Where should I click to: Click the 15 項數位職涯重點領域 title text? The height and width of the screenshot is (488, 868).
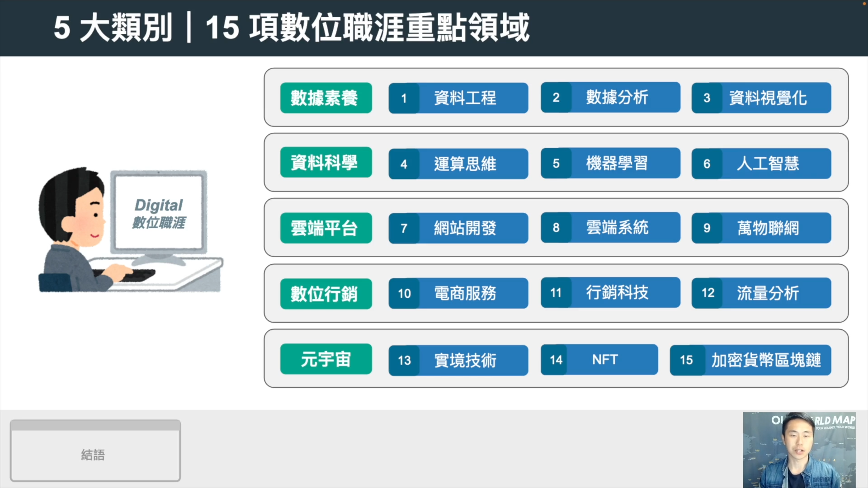(367, 28)
